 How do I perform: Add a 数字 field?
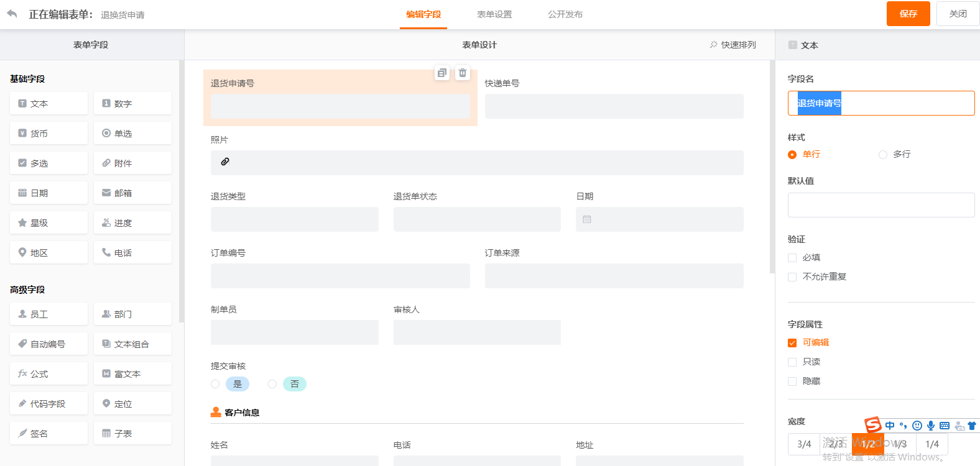(132, 103)
